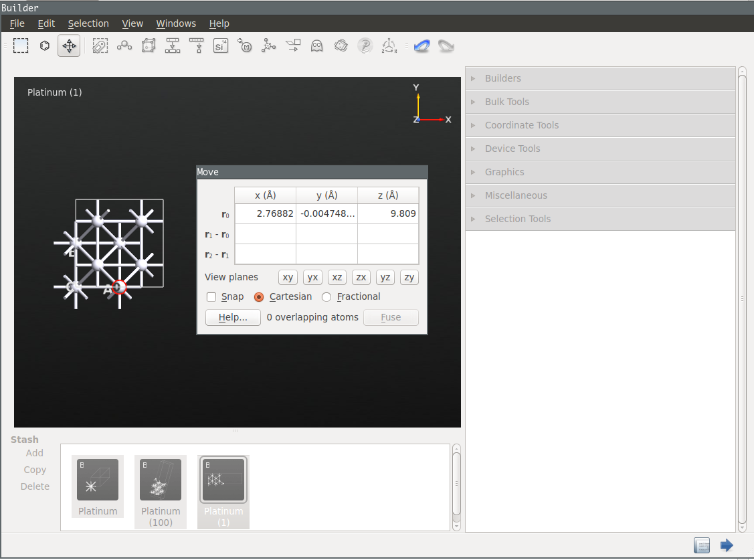Select the Platinum (1) stash thumbnail
Image resolution: width=754 pixels, height=560 pixels.
[x=223, y=492]
